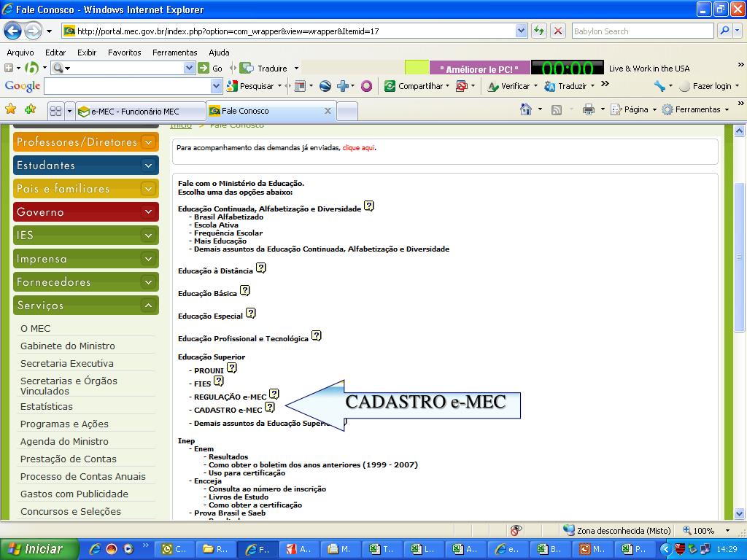Open help icon beside Educação Continuada heading
Image resolution: width=747 pixels, height=560 pixels.
(x=369, y=206)
